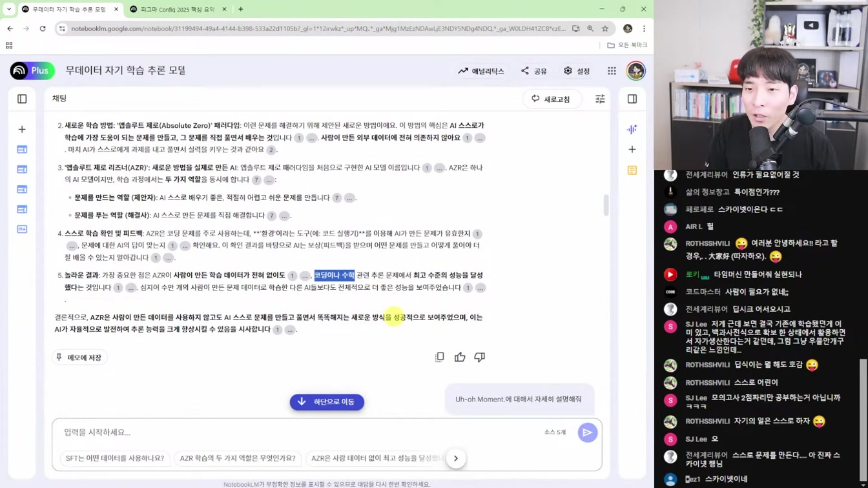Open the install app icon in address bar
This screenshot has width=868, height=488.
point(575,28)
